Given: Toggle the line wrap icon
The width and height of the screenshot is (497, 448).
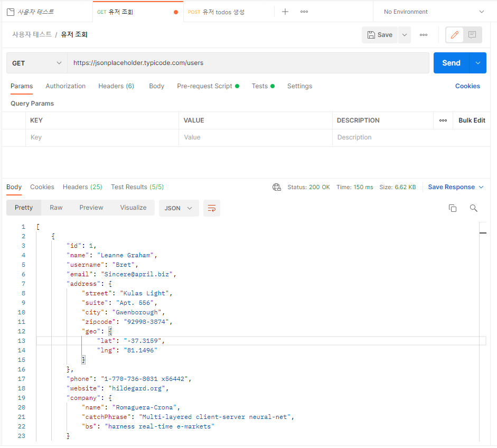Looking at the screenshot, I should (211, 208).
